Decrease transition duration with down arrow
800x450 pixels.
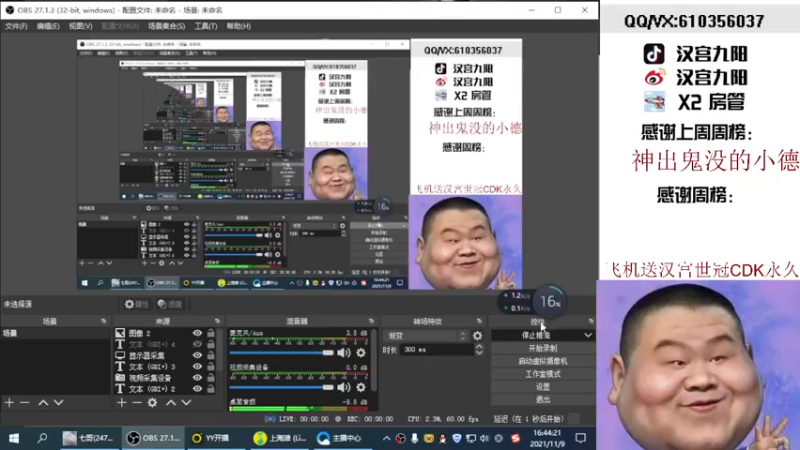[x=479, y=353]
